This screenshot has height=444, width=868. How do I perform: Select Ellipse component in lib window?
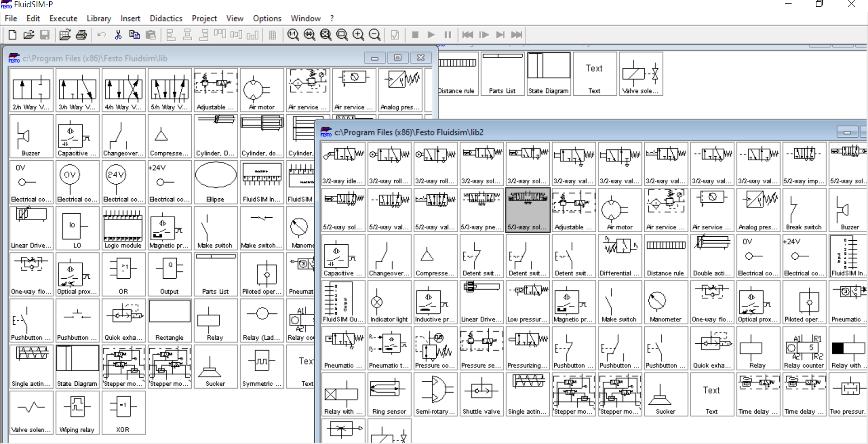tap(216, 182)
